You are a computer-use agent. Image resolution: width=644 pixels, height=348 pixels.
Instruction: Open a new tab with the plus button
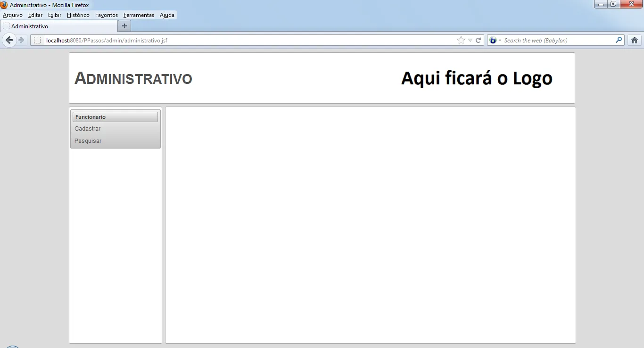click(x=124, y=26)
